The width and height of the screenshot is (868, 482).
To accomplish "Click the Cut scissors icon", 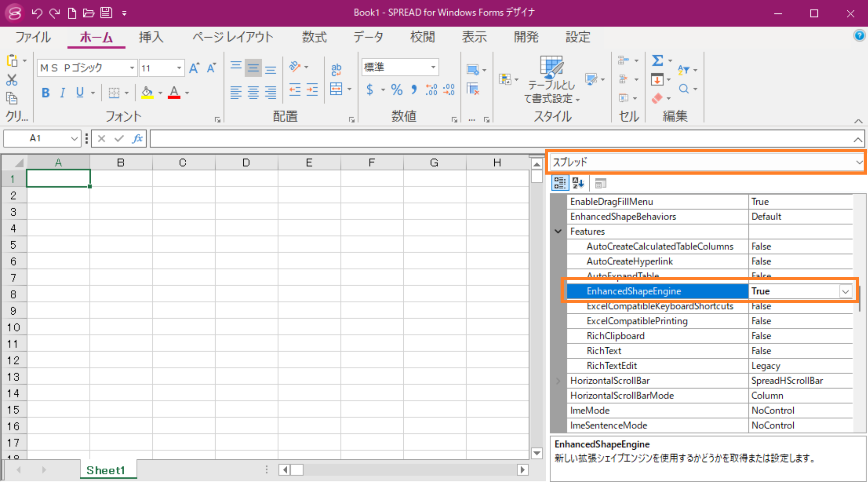I will pyautogui.click(x=12, y=80).
